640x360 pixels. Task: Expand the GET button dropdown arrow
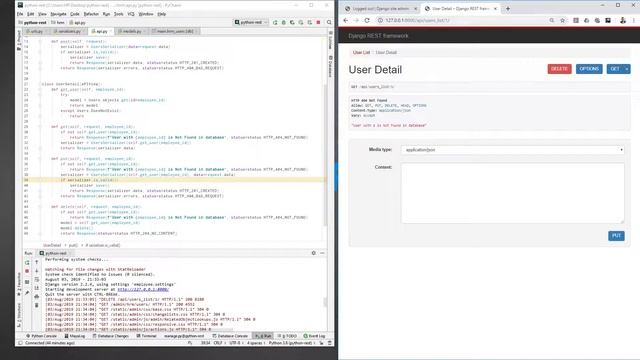pos(627,69)
